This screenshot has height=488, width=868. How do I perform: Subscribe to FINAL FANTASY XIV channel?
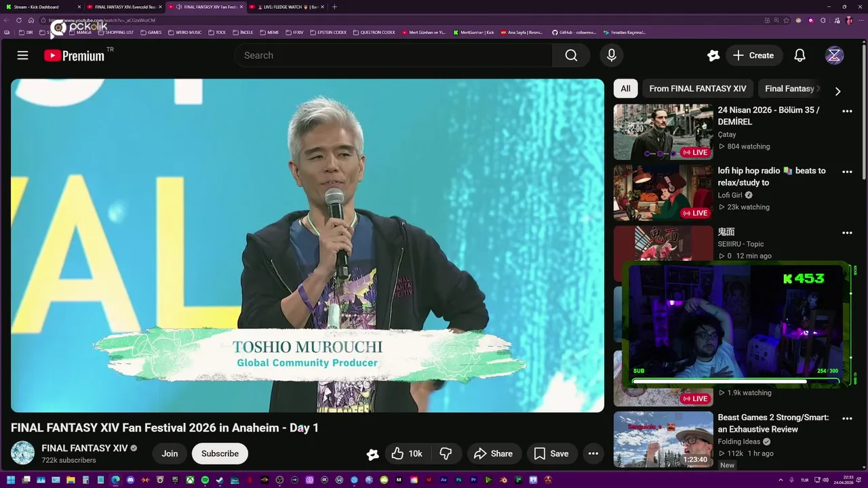point(220,453)
